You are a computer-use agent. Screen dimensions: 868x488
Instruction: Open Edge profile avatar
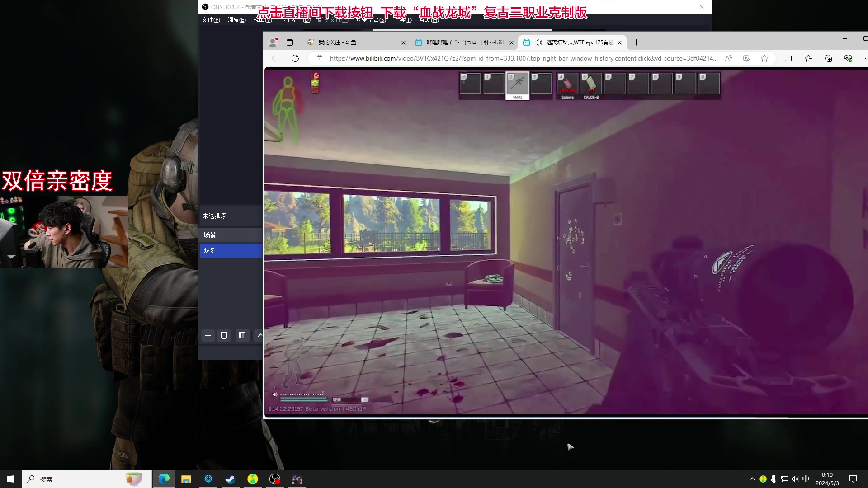pos(273,42)
